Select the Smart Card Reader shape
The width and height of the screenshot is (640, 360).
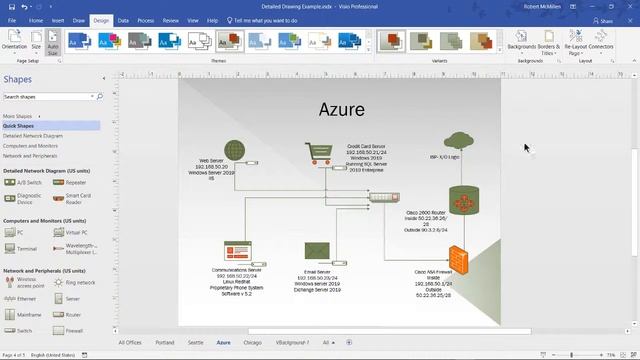(x=73, y=199)
